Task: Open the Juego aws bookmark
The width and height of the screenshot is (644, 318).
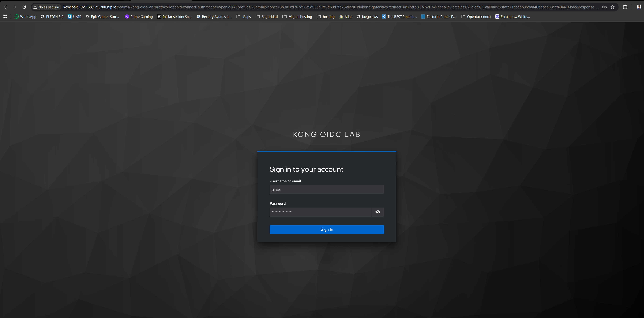Action: [367, 17]
